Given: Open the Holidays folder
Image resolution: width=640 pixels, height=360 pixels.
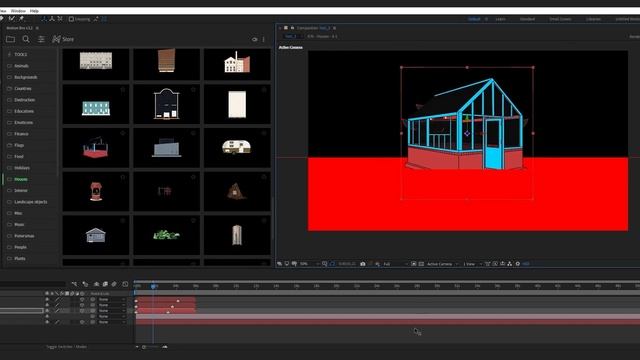Looking at the screenshot, I should [22, 168].
